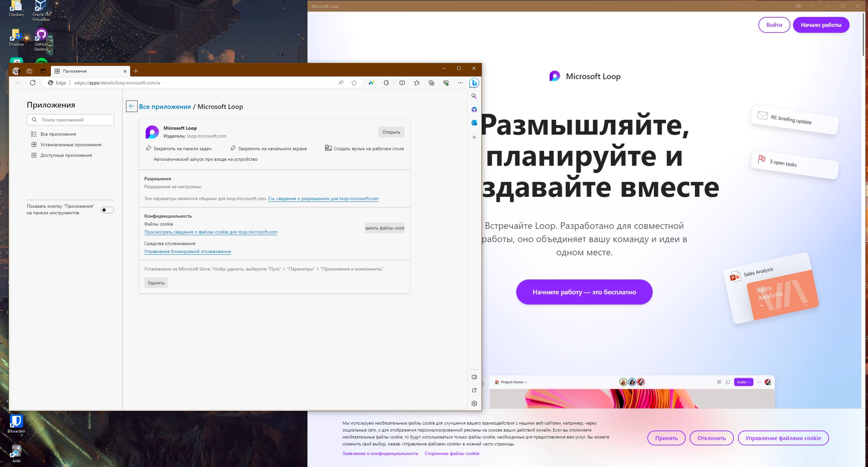Viewport: 868px width, 467px height.
Task: Open the Microsoft 365 icon in Edge sidebar
Action: point(474,109)
